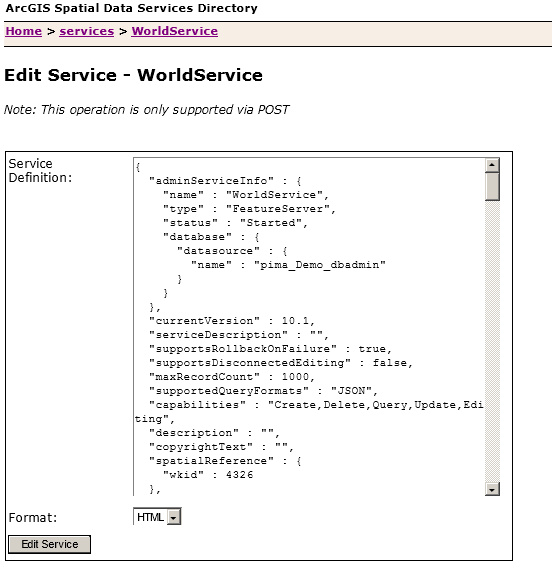
Task: Place cursor on wkid value 4326
Action: point(239,475)
